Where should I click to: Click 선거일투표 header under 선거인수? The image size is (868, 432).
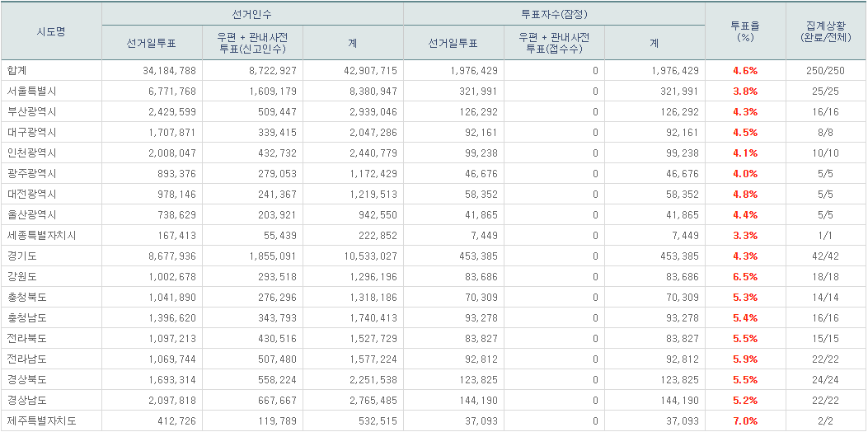point(152,43)
